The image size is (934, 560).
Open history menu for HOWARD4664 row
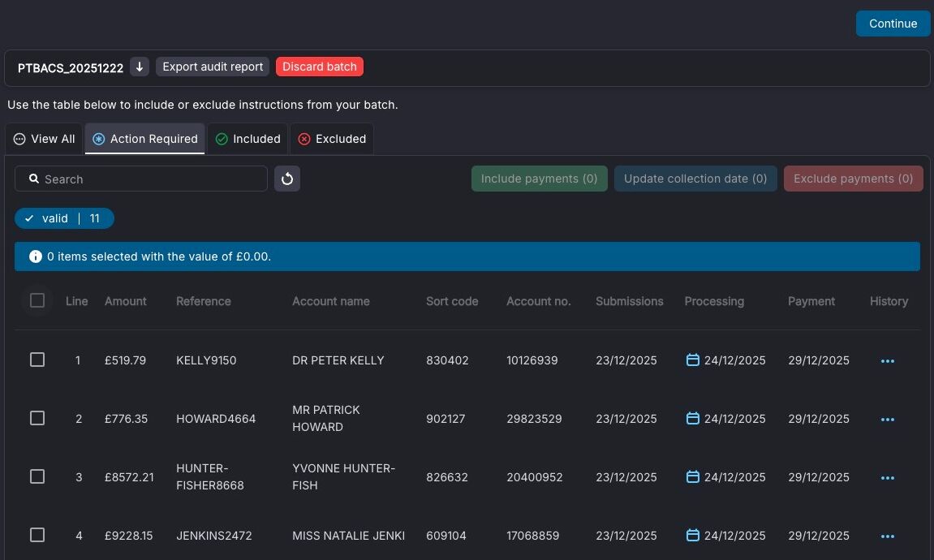(888, 420)
